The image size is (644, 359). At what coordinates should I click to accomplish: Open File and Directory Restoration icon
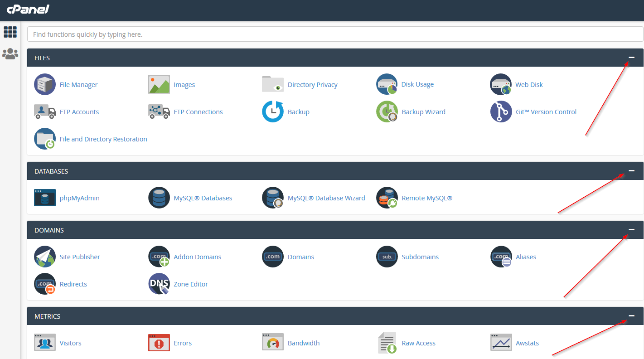click(45, 139)
